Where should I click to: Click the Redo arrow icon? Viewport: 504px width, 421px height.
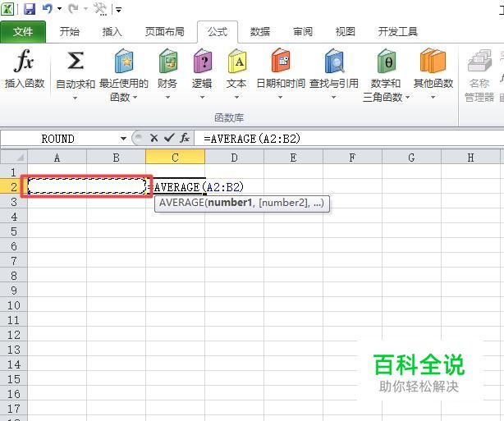[73, 9]
